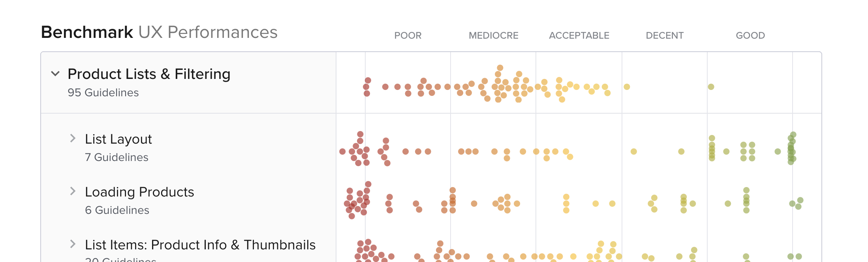Expand the List Layout row chevron
Screen dimensions: 868x262
pos(73,138)
